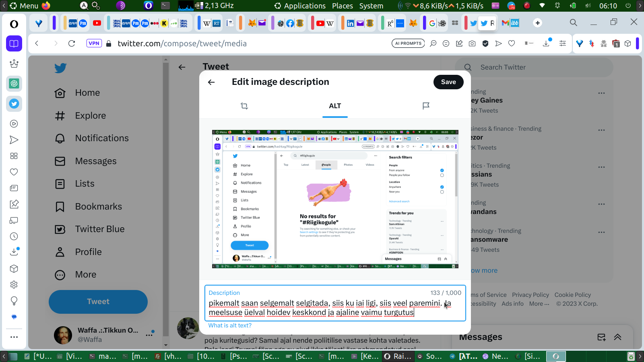644x362 pixels.
Task: Select the ALT tab
Action: click(x=335, y=106)
